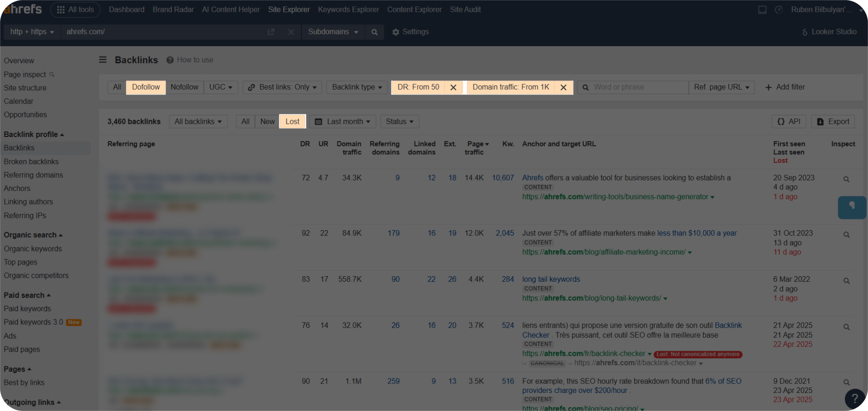Open the All tools grid menu
Viewport: 868px width, 411px height.
tap(75, 9)
